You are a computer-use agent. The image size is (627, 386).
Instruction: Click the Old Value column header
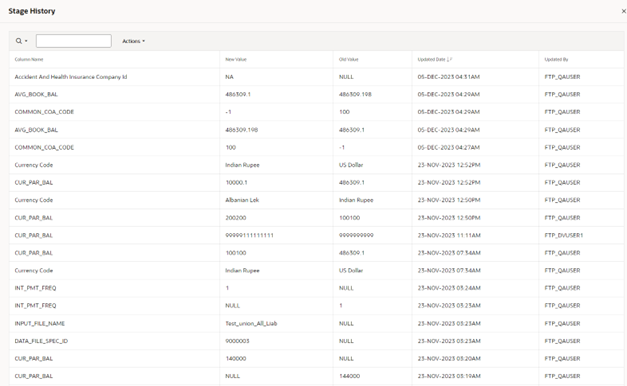pos(349,59)
